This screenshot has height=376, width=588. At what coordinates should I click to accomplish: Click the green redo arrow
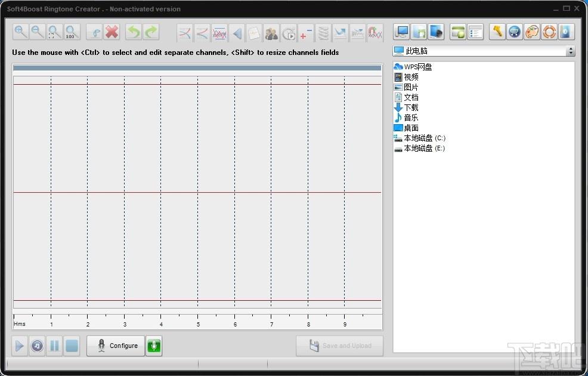click(x=151, y=32)
